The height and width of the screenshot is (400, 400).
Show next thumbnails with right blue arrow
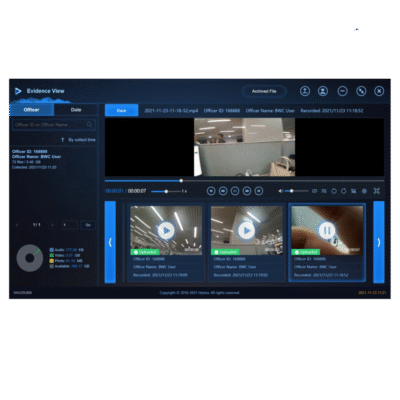tap(379, 242)
